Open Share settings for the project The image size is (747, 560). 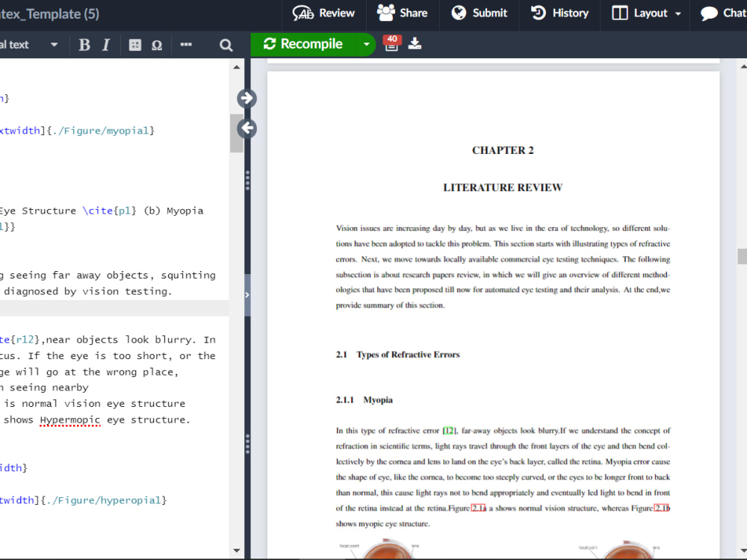point(402,13)
